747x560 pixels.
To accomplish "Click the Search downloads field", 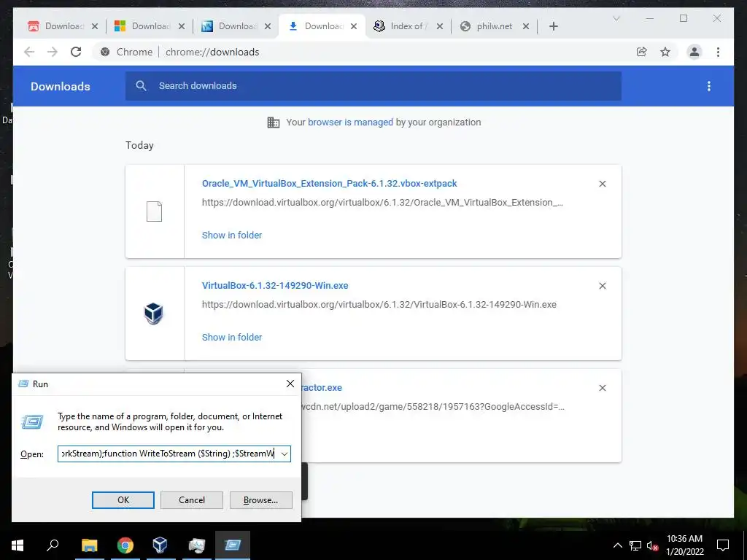I will [373, 86].
